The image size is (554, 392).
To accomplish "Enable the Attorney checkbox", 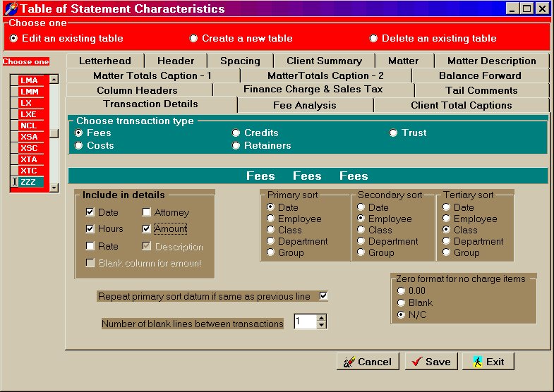I will [147, 212].
